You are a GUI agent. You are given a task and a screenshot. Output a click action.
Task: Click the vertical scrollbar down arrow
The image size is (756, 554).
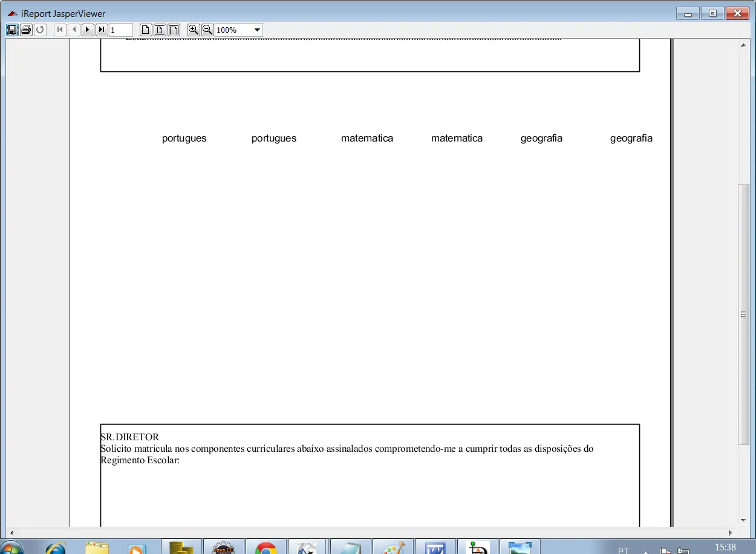[x=743, y=520]
